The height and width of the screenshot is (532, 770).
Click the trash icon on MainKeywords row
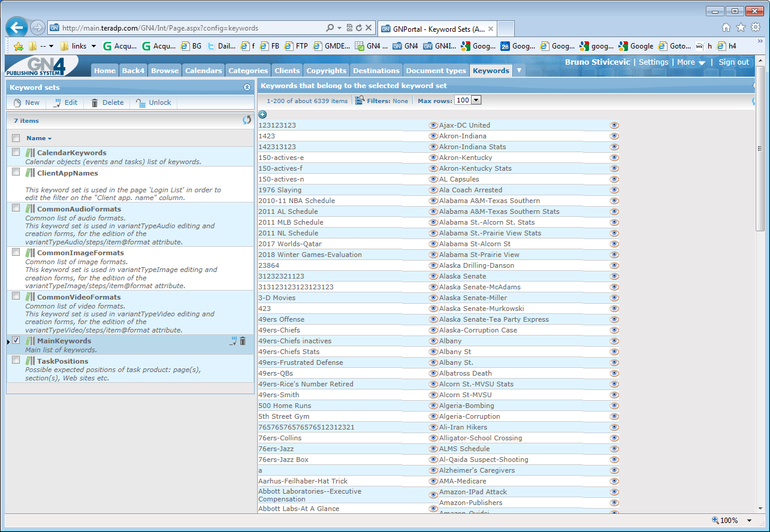(243, 341)
